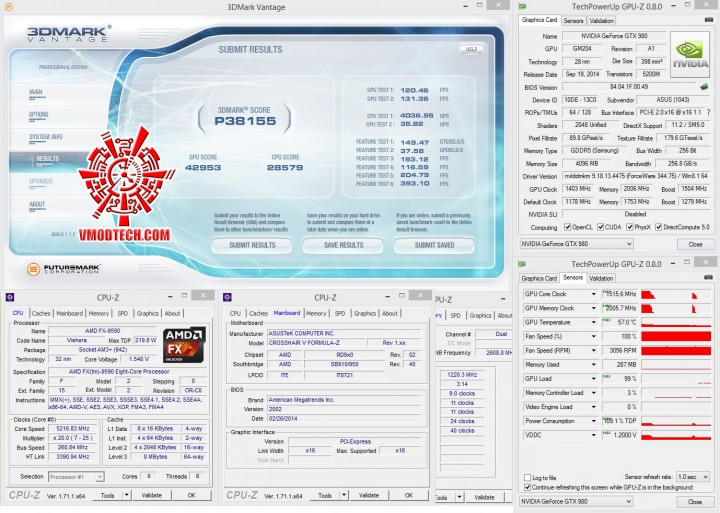Open the Tools dropdown arrow in first CPU-Z window

126,495
